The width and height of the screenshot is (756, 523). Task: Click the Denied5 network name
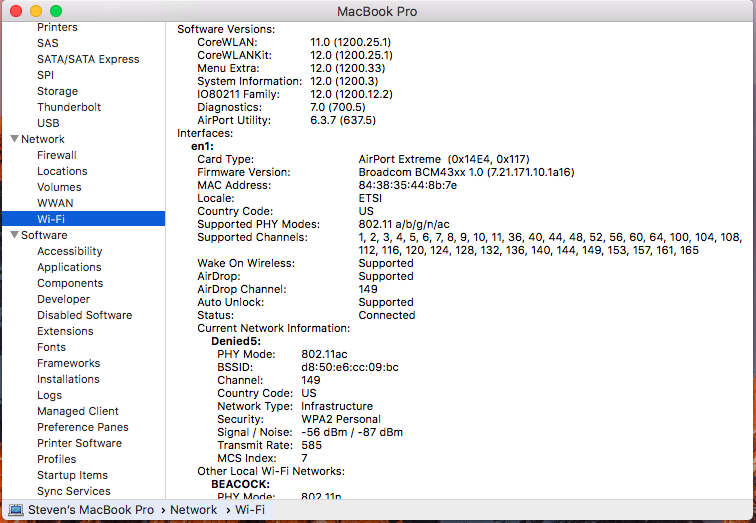[236, 341]
